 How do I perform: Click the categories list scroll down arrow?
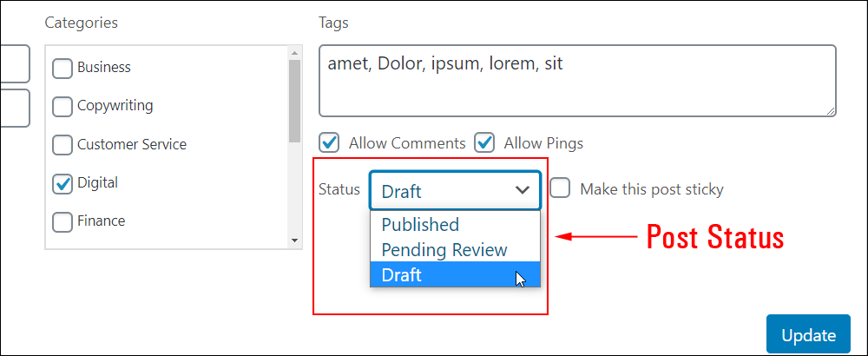pyautogui.click(x=294, y=241)
